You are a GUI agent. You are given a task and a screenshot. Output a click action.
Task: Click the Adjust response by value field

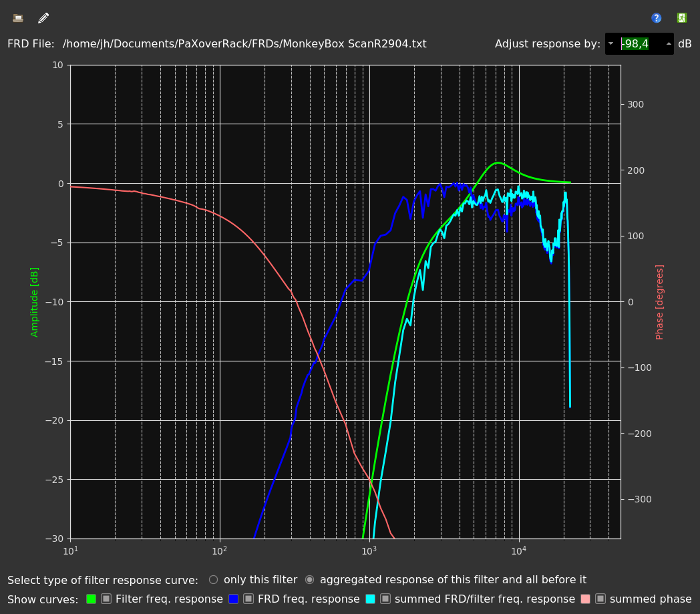pyautogui.click(x=639, y=43)
